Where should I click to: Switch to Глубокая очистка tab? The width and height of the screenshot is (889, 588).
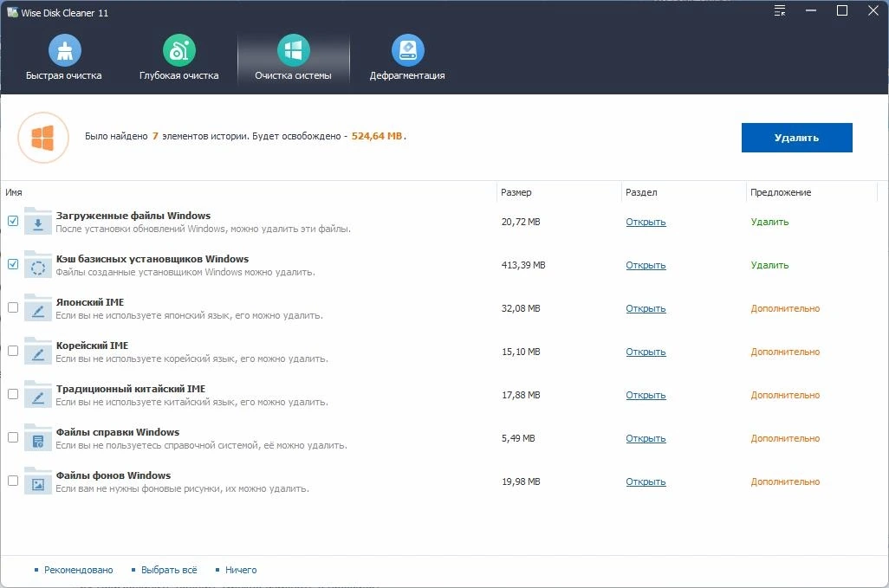pyautogui.click(x=179, y=58)
